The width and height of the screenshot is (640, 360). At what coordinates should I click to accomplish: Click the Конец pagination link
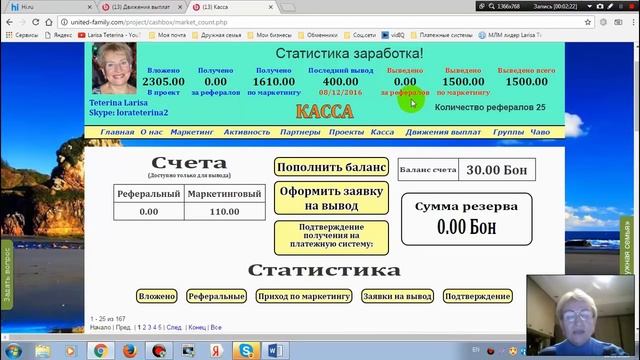[198, 327]
